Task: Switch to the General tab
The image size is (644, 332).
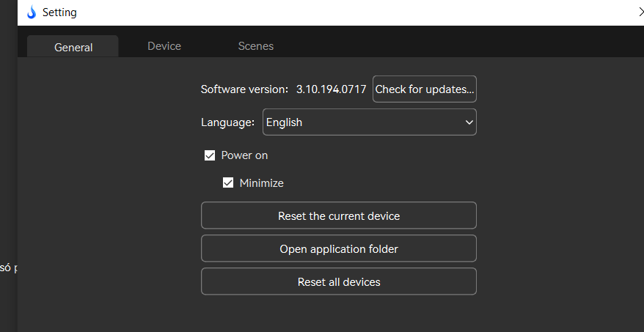Action: [x=73, y=47]
